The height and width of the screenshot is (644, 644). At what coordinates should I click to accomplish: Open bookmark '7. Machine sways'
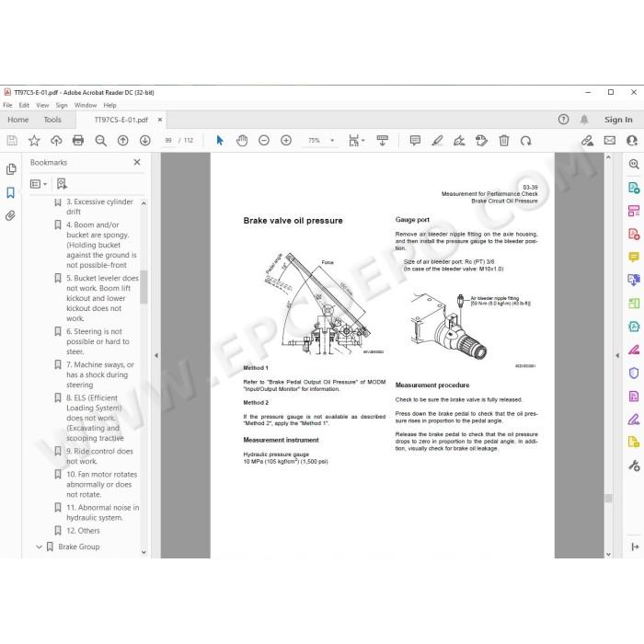(x=100, y=375)
